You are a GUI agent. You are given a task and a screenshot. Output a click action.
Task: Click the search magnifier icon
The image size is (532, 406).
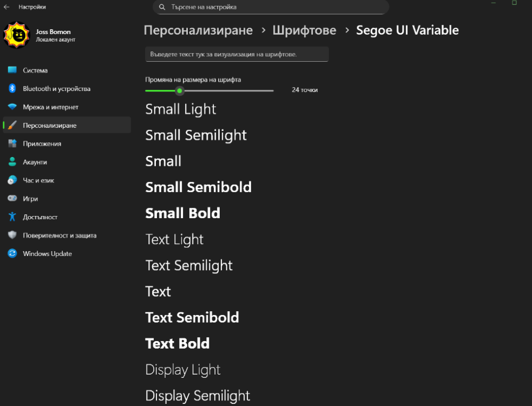coord(162,7)
